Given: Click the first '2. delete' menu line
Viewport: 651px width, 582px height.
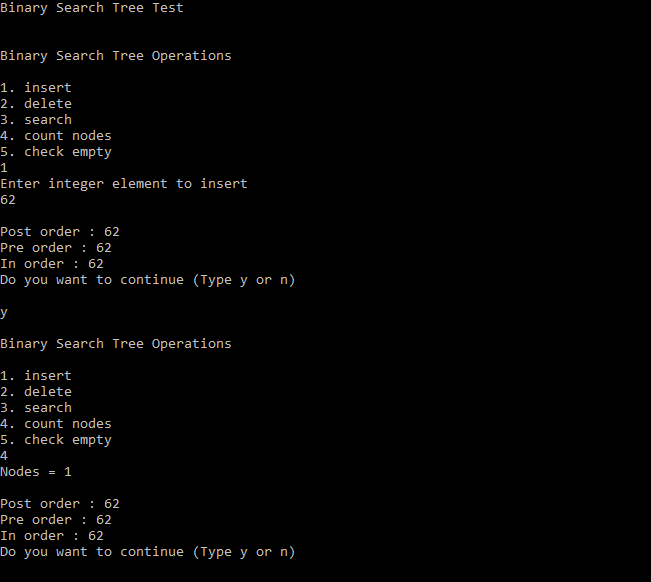Looking at the screenshot, I should (36, 104).
